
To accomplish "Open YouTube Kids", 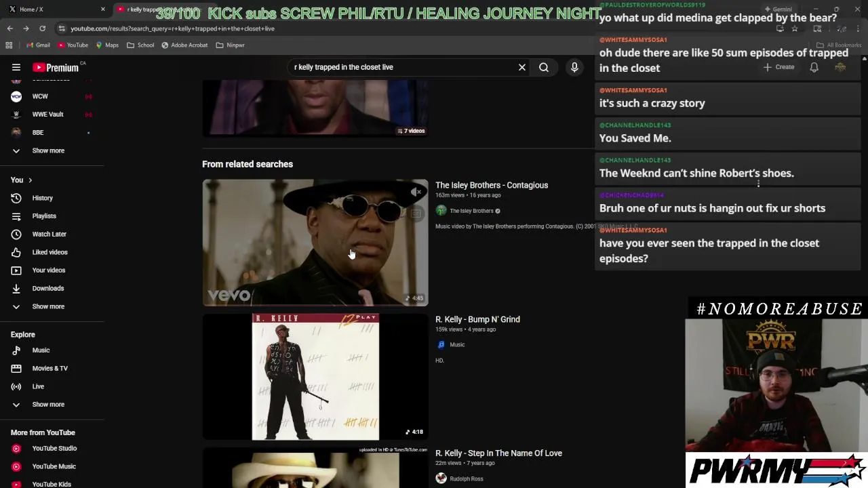I will click(52, 484).
